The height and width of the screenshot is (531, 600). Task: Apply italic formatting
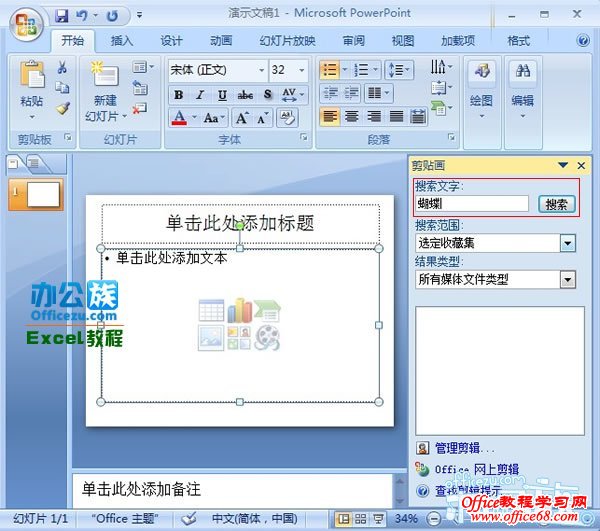(x=200, y=95)
